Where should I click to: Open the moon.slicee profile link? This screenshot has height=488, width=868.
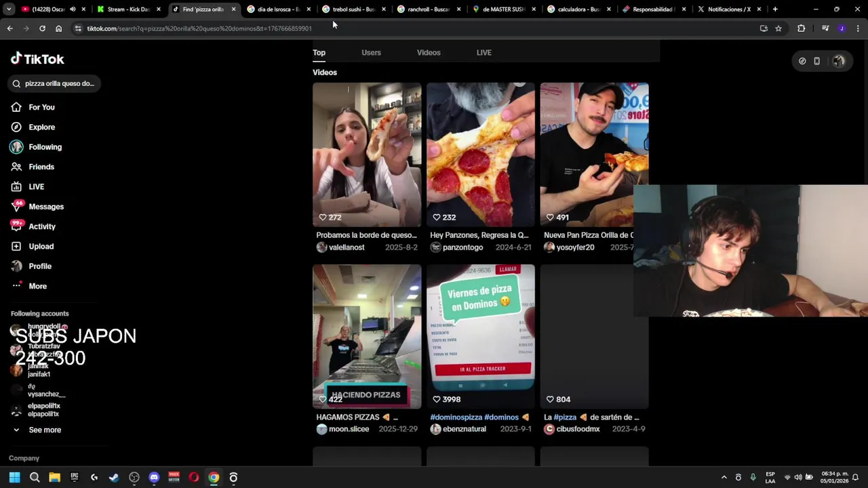coord(349,429)
